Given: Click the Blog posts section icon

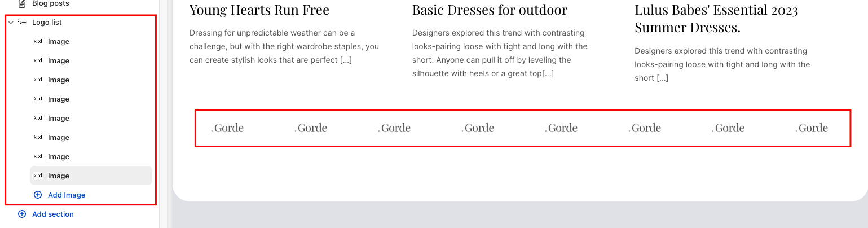Looking at the screenshot, I should [22, 3].
